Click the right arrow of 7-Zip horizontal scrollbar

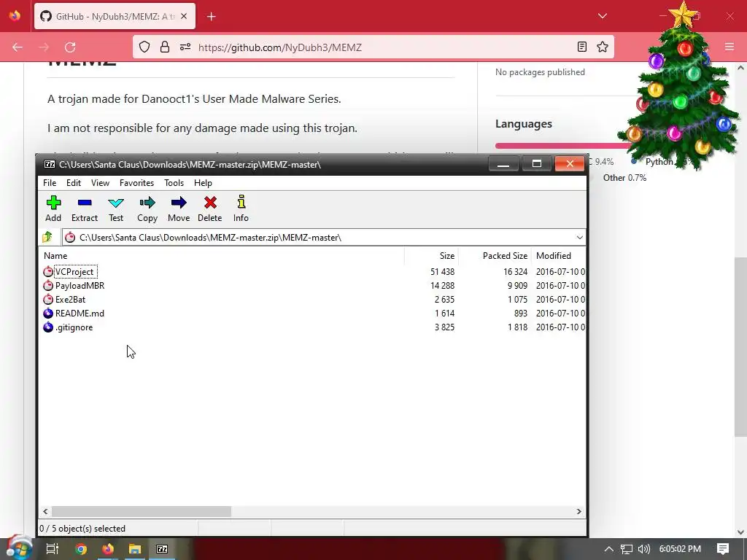coord(578,511)
